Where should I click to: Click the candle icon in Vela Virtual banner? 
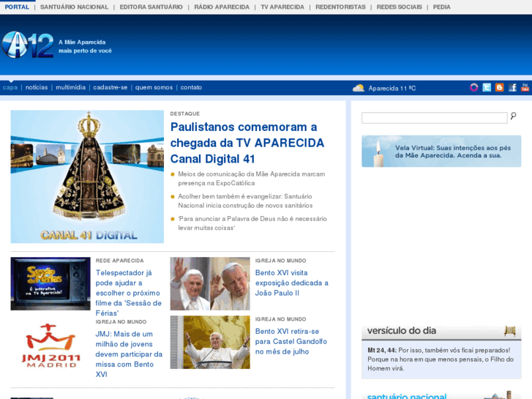pyautogui.click(x=378, y=154)
